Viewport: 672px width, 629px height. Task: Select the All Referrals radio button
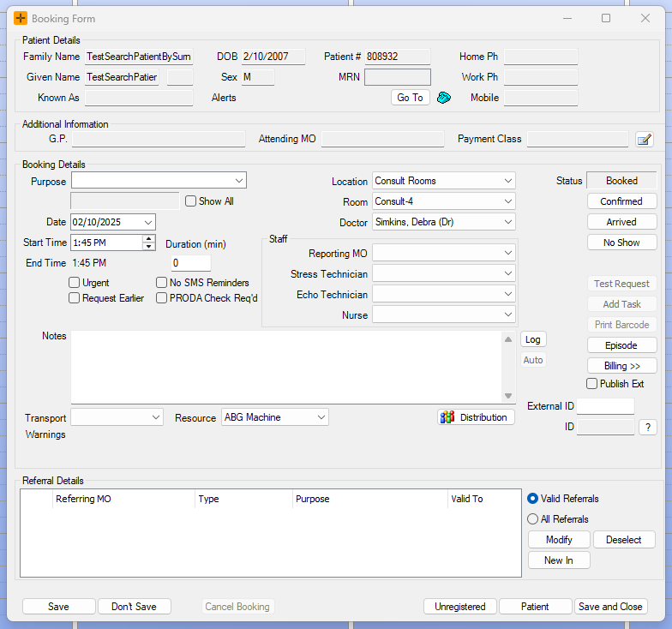coord(533,519)
